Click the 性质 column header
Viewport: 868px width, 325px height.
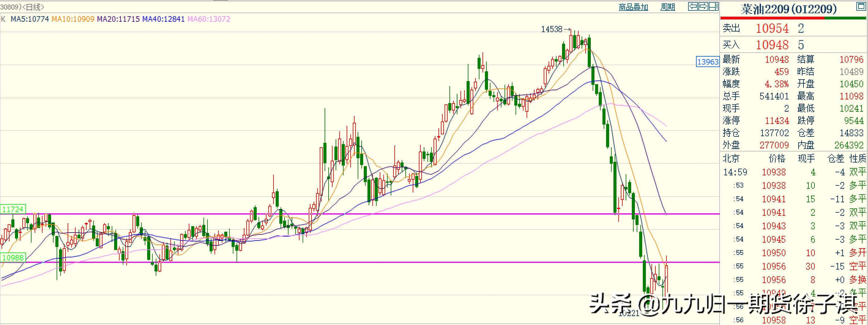tap(857, 159)
